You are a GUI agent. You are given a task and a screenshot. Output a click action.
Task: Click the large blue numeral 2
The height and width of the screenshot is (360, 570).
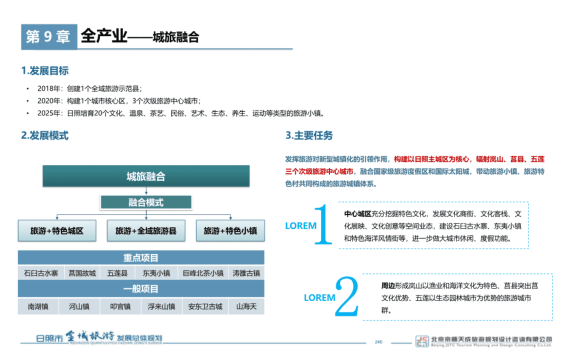point(346,296)
